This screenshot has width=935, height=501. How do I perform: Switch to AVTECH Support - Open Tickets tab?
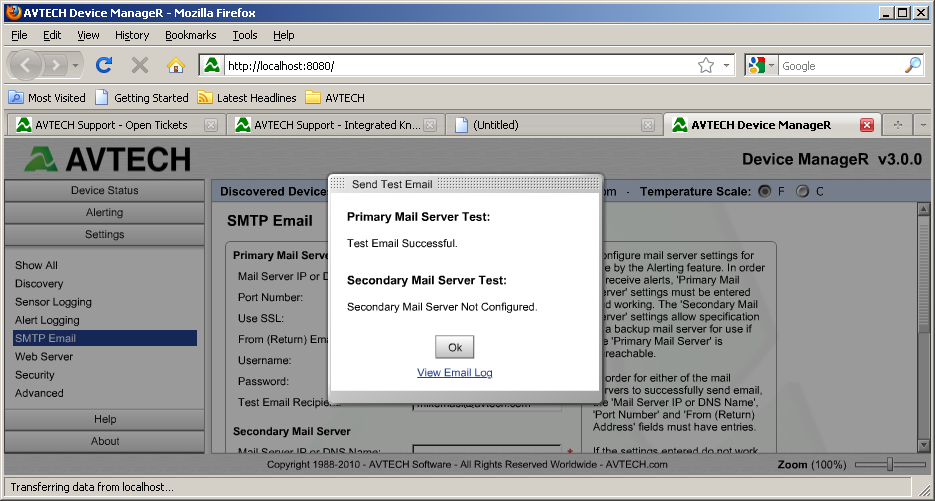[116, 125]
